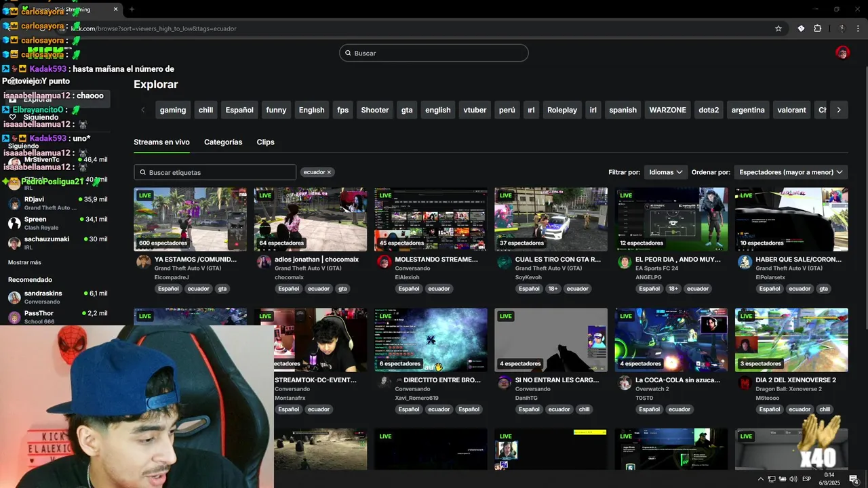Viewport: 868px width, 488px height.
Task: Open the user profile avatar menu
Action: tap(842, 53)
